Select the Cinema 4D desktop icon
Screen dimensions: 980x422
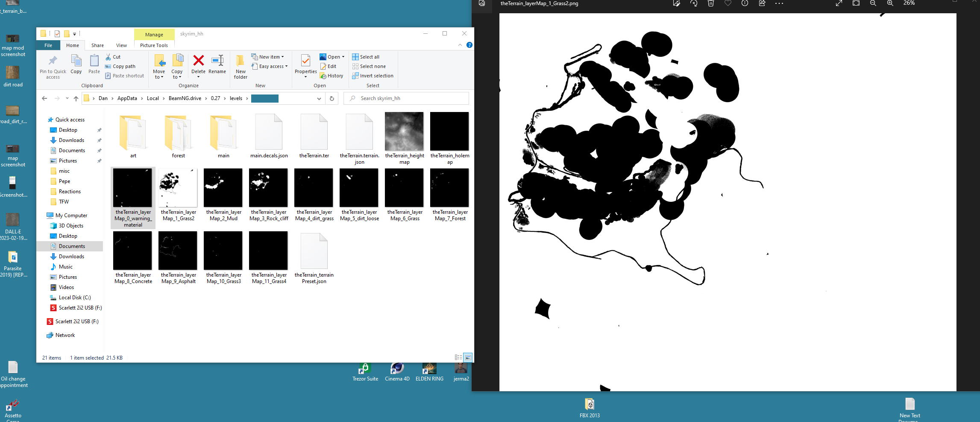pyautogui.click(x=397, y=372)
